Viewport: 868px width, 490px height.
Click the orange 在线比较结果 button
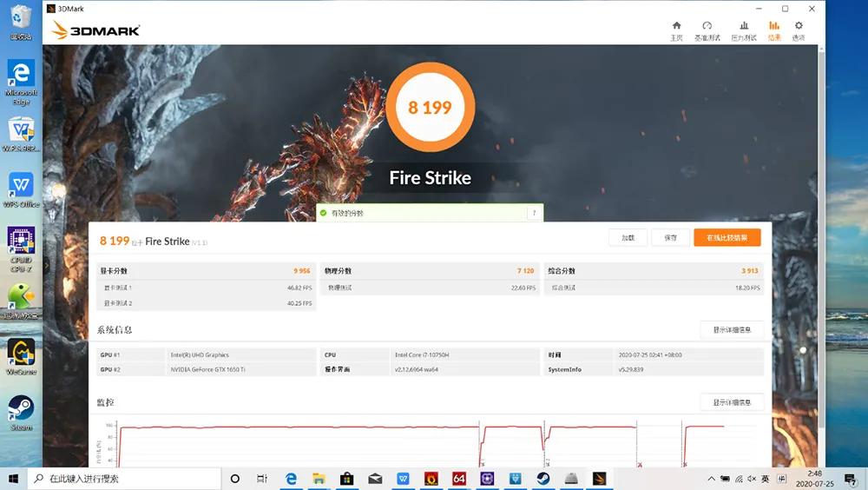click(x=727, y=237)
